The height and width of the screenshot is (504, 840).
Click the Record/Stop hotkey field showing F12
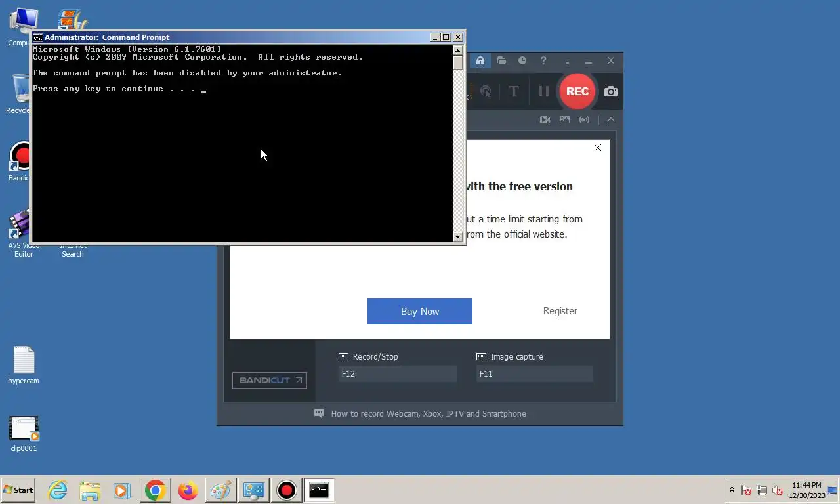point(397,374)
